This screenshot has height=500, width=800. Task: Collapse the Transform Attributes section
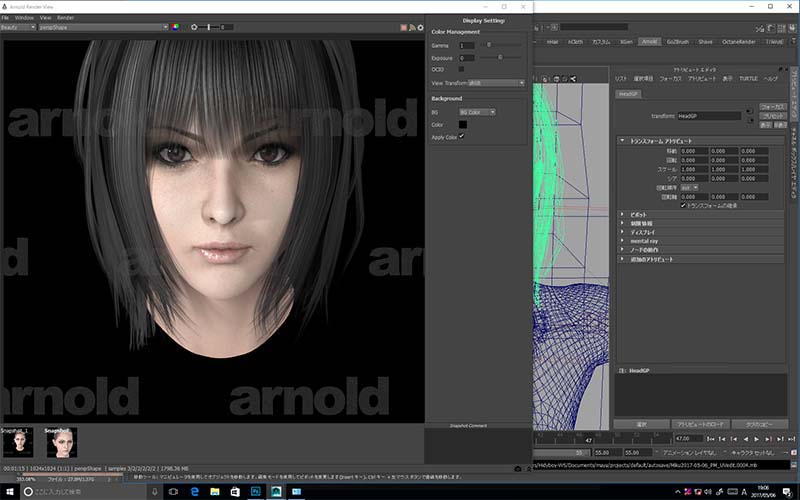point(622,140)
